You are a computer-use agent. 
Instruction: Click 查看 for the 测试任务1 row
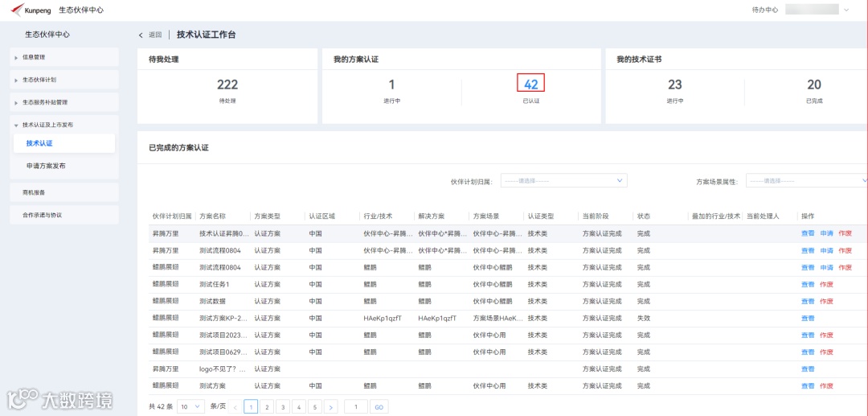click(808, 285)
